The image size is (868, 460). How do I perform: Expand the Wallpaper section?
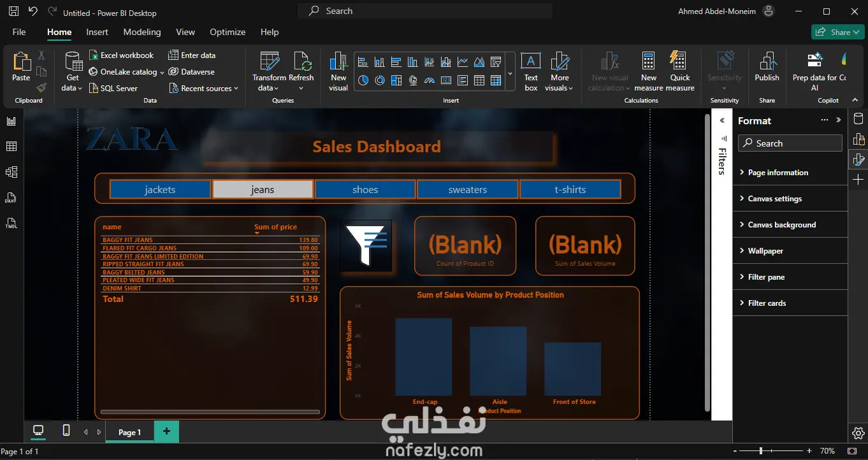pos(790,251)
